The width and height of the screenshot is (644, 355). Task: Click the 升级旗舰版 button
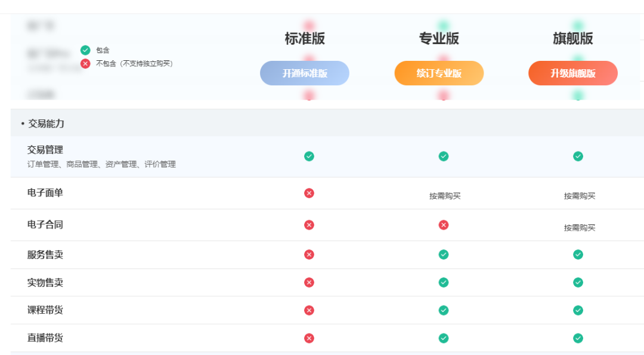tap(573, 73)
